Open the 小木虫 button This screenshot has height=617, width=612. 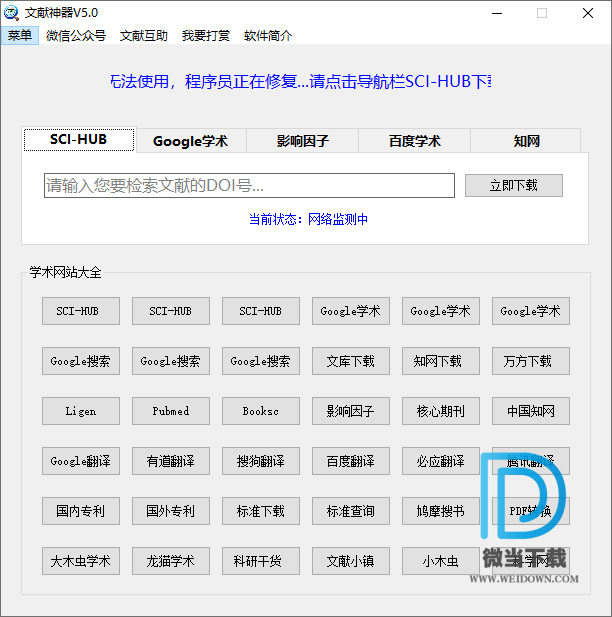440,561
